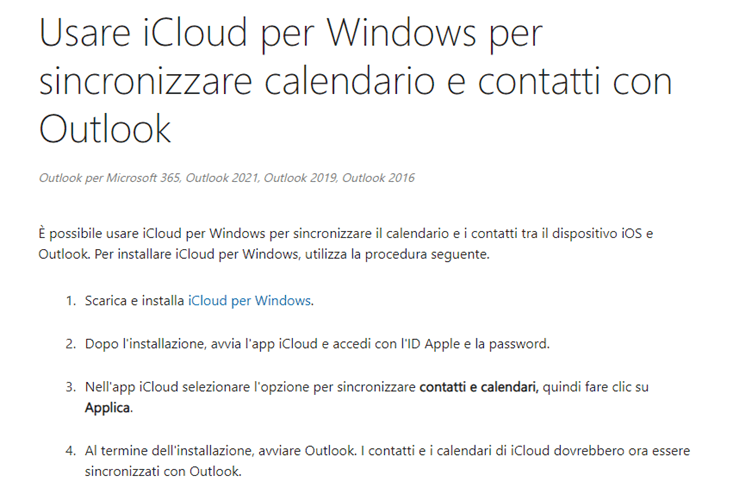This screenshot has height=488, width=733.
Task: Click list number 4 marker
Action: 71,451
